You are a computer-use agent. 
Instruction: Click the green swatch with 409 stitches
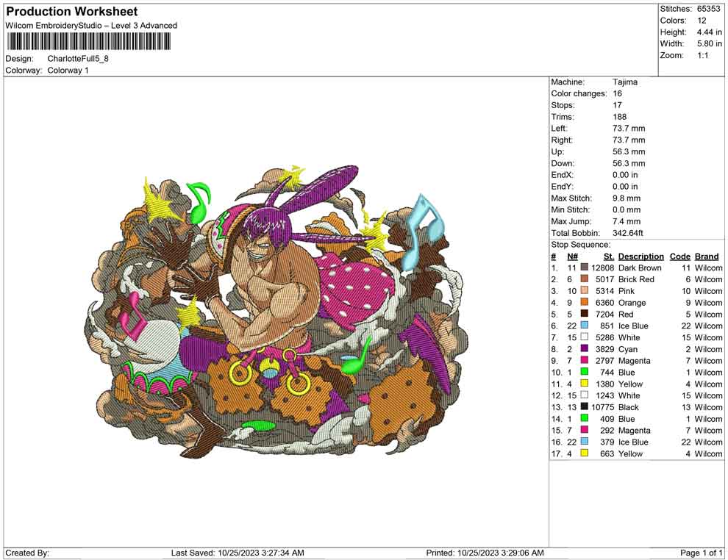click(x=585, y=418)
